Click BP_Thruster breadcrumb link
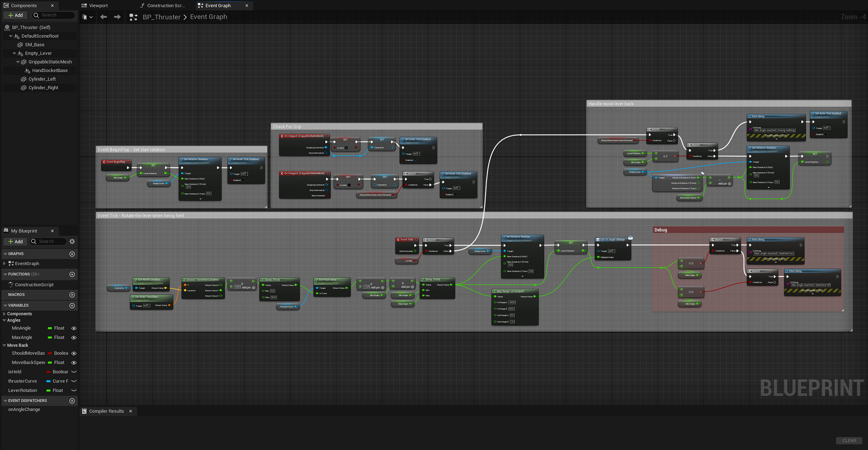 pos(161,17)
